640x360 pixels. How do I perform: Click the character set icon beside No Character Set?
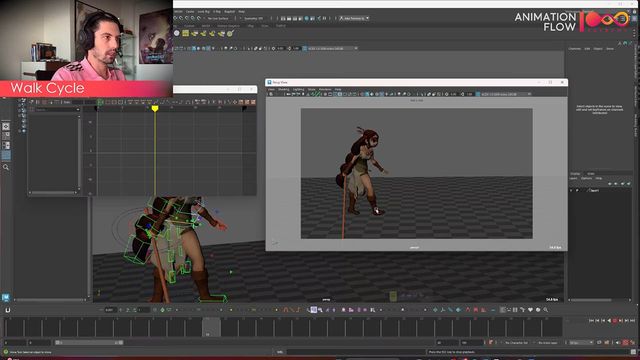[x=491, y=343]
